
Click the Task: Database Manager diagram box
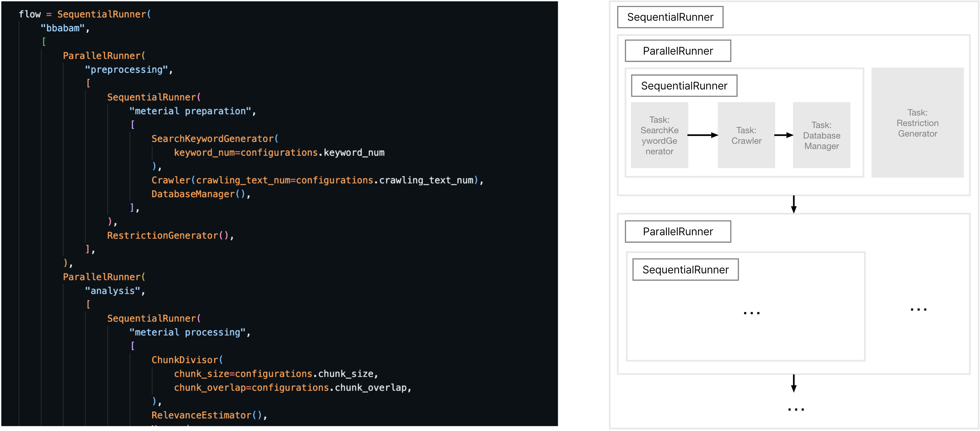click(821, 135)
